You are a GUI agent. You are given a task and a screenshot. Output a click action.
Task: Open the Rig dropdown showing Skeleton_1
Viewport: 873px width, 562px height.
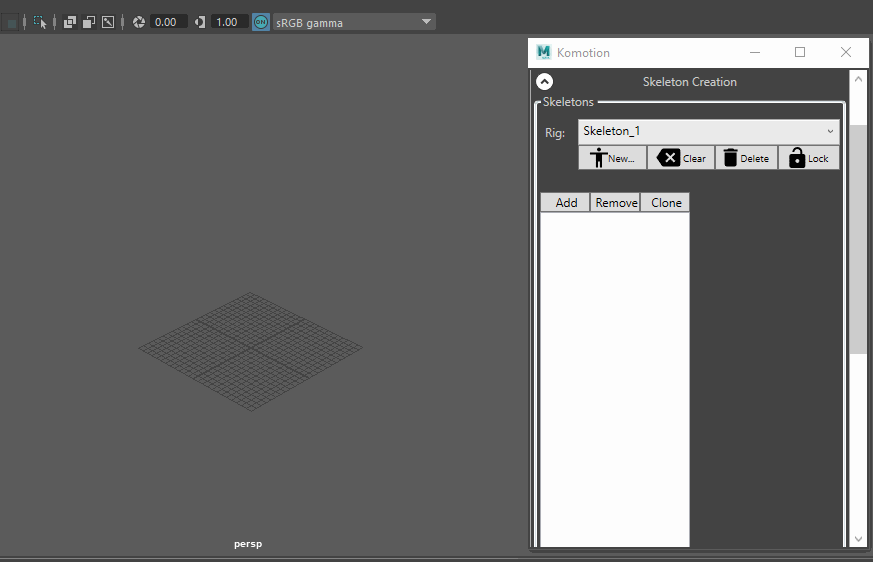(x=708, y=131)
